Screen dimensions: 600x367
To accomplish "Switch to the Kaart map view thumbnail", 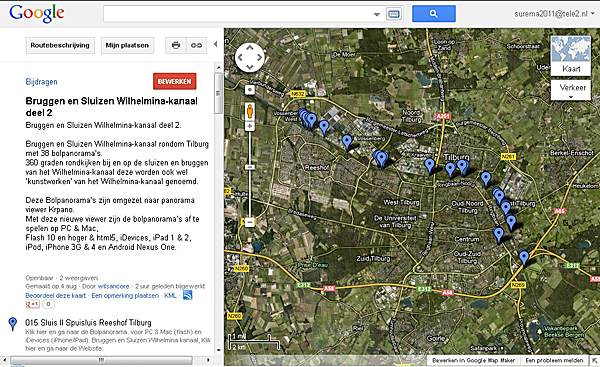I will 571,55.
